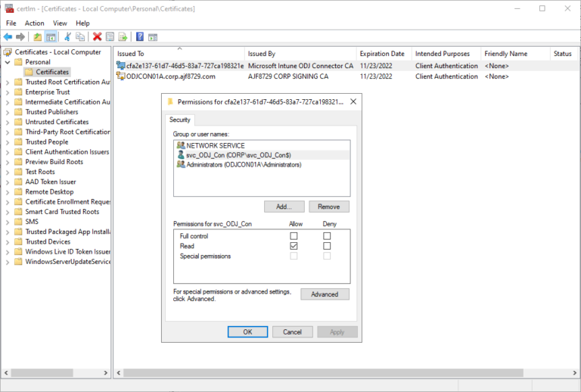This screenshot has height=392, width=581.
Task: Expand Trusted Root Certification Authorities node
Action: [x=8, y=82]
